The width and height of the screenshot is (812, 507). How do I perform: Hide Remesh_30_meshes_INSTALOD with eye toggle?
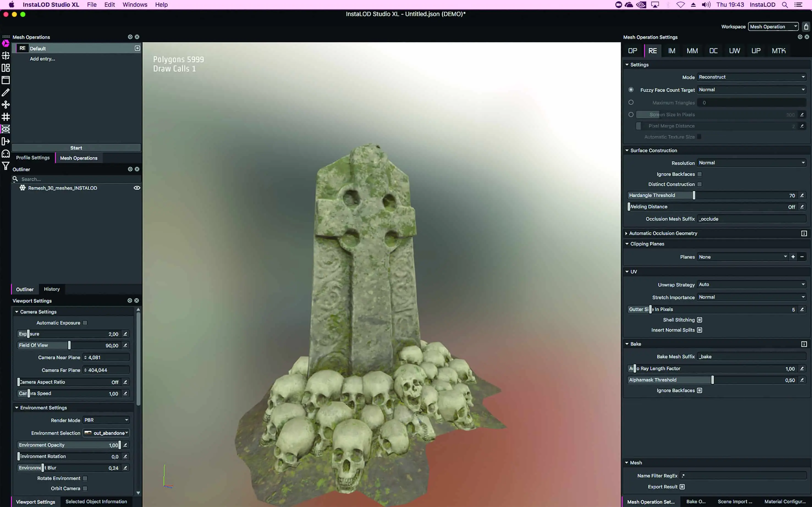pyautogui.click(x=137, y=188)
